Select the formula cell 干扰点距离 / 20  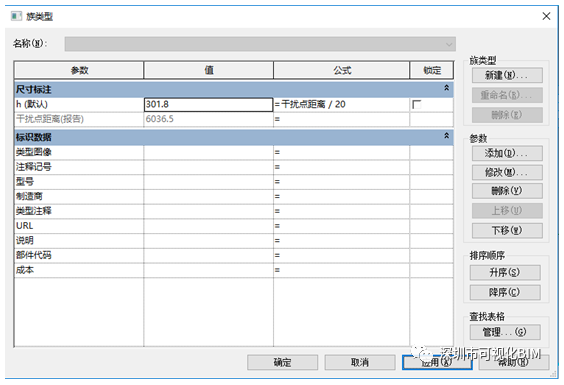(x=341, y=104)
